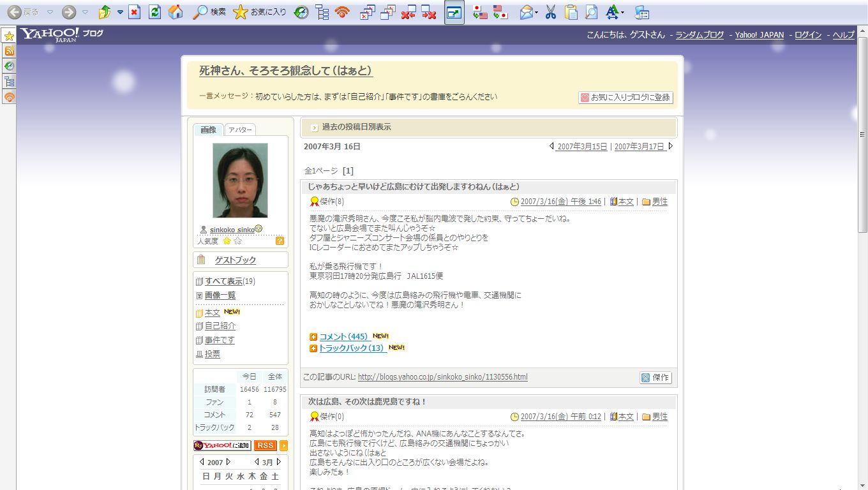Open the Yahoo! JAPAN header link

[759, 35]
